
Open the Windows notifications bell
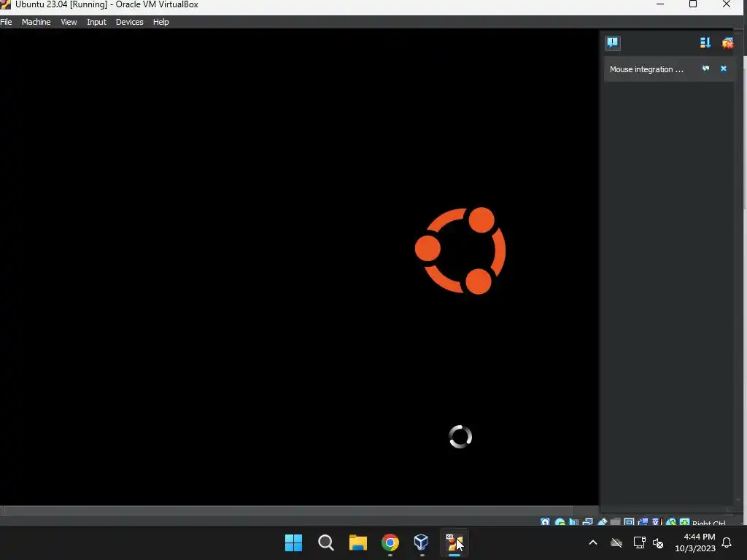[x=727, y=542]
